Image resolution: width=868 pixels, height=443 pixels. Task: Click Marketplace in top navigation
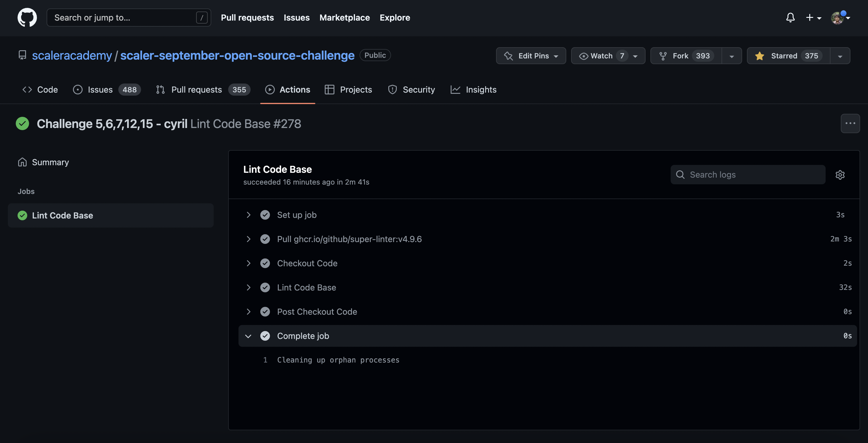(344, 18)
